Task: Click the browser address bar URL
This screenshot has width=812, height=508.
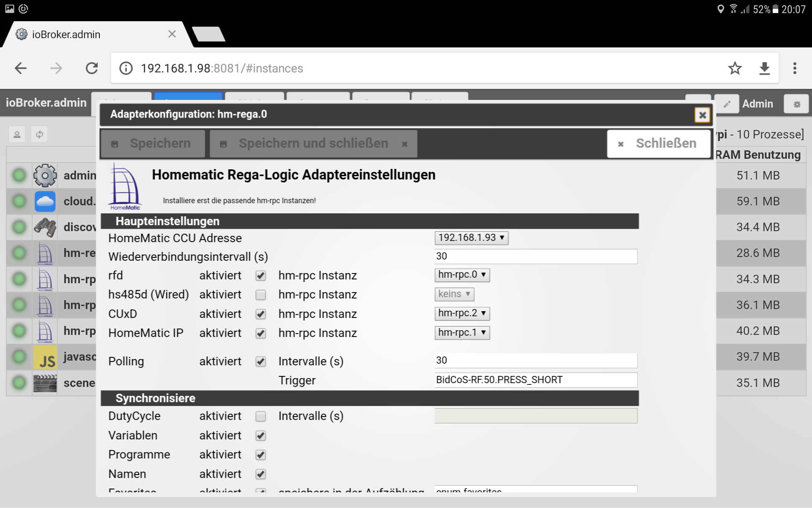Action: point(222,68)
